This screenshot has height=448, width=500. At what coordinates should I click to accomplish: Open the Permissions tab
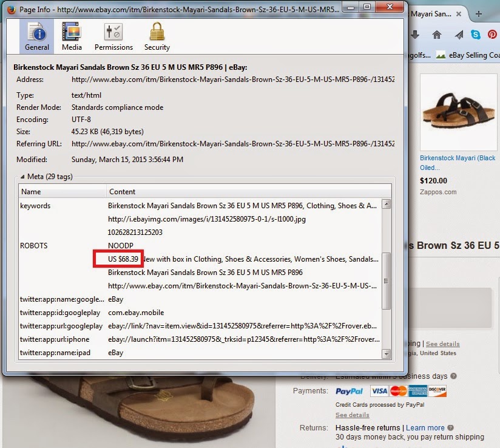point(113,36)
